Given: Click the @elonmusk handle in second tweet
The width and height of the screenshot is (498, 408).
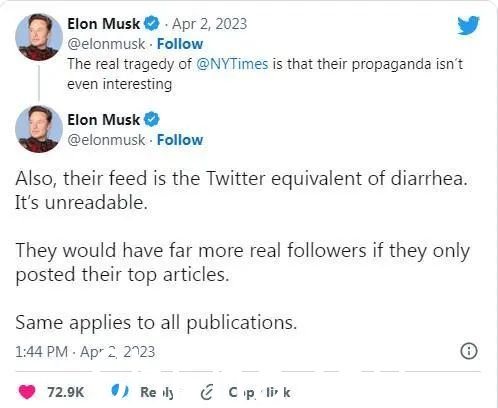Looking at the screenshot, I should pos(106,140).
